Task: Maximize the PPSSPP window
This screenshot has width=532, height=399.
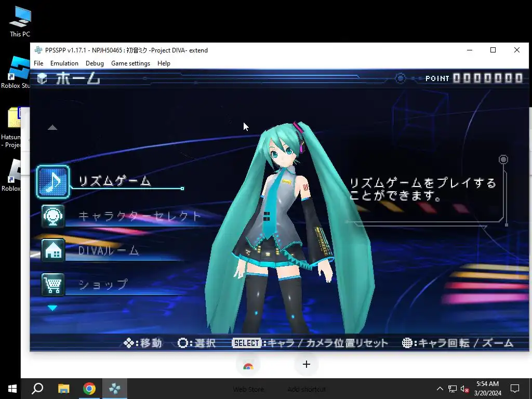Action: tap(493, 50)
